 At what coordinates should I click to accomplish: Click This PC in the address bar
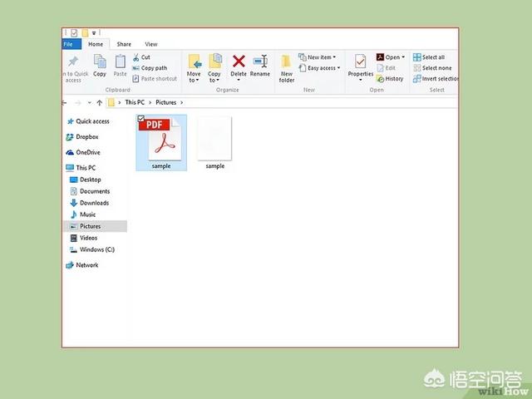(135, 102)
